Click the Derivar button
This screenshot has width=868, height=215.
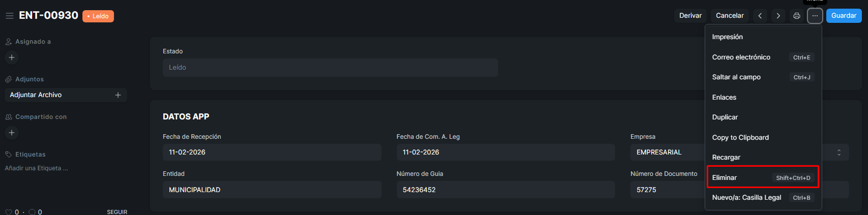click(690, 16)
